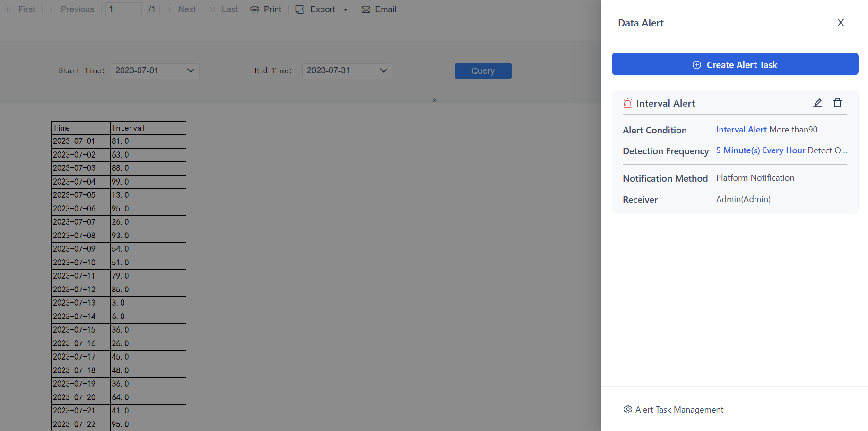The width and height of the screenshot is (868, 431).
Task: Delete the Interval Alert task
Action: [x=837, y=103]
